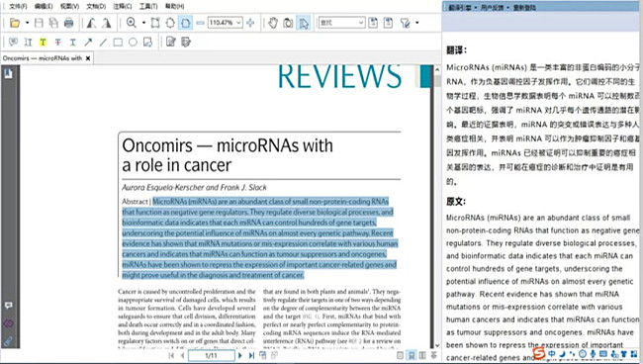Select the ellipse shape annotation tool
Viewport: 643px width, 364px height.
click(x=133, y=43)
